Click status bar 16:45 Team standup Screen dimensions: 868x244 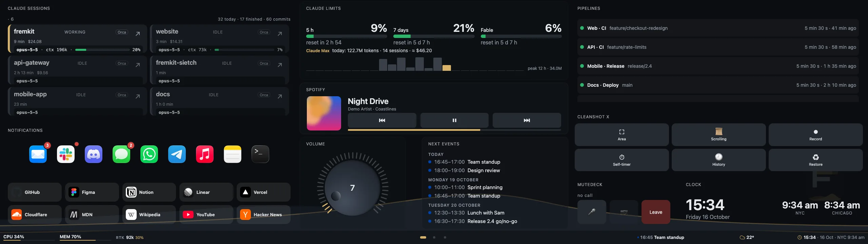[x=661, y=238]
